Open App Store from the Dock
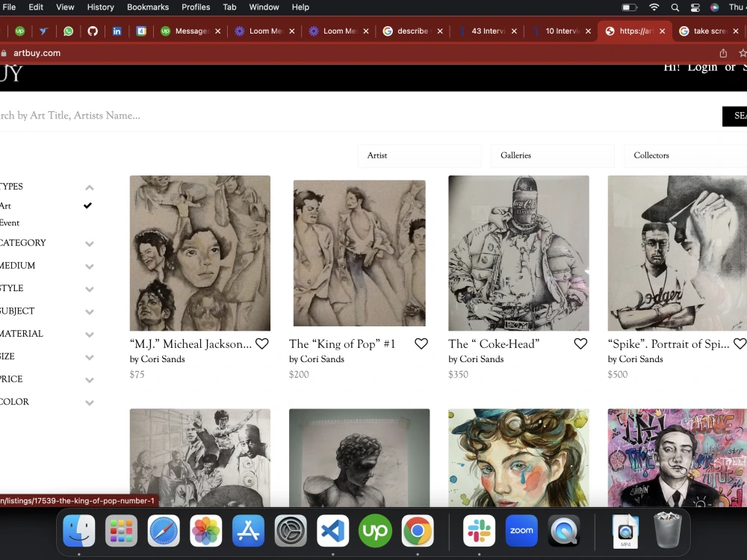Screen dimensions: 747x560 [248, 530]
